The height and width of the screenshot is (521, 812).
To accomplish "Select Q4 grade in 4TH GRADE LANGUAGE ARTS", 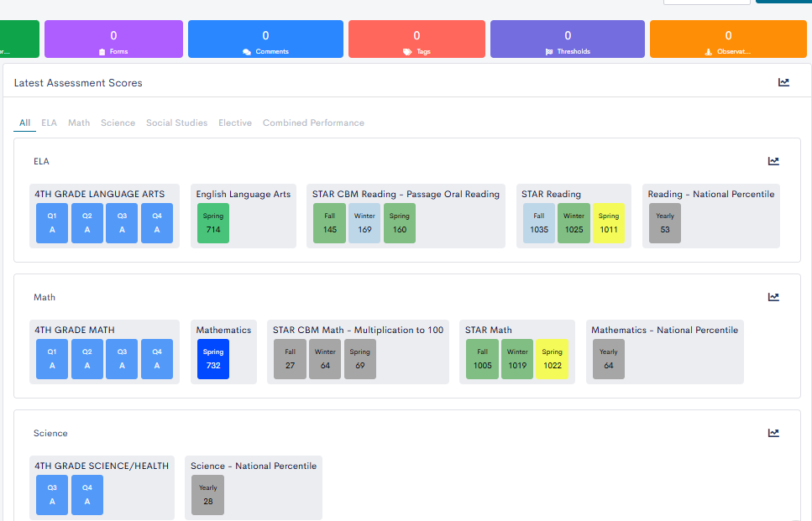I will click(157, 223).
